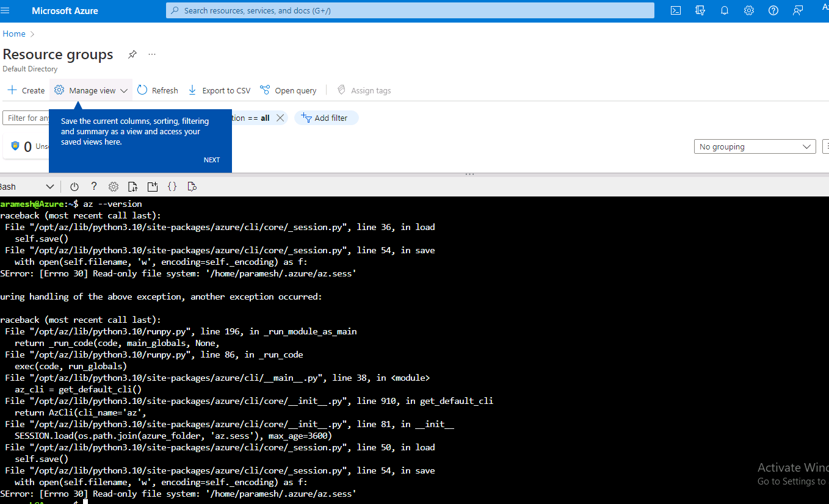Screen dimensions: 829x504
Task: Pin Resource groups to dashboard
Action: (x=132, y=54)
